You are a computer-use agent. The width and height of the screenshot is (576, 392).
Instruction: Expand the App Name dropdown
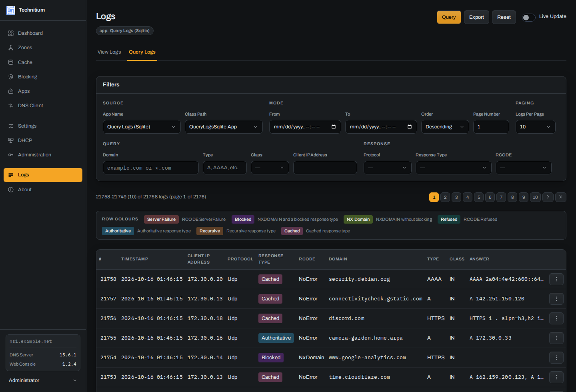[x=141, y=127]
